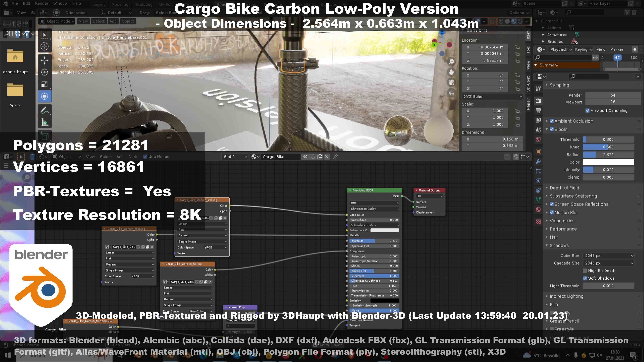Open the Object properties tab (orange square)
The width and height of the screenshot is (644, 362).
point(538,152)
